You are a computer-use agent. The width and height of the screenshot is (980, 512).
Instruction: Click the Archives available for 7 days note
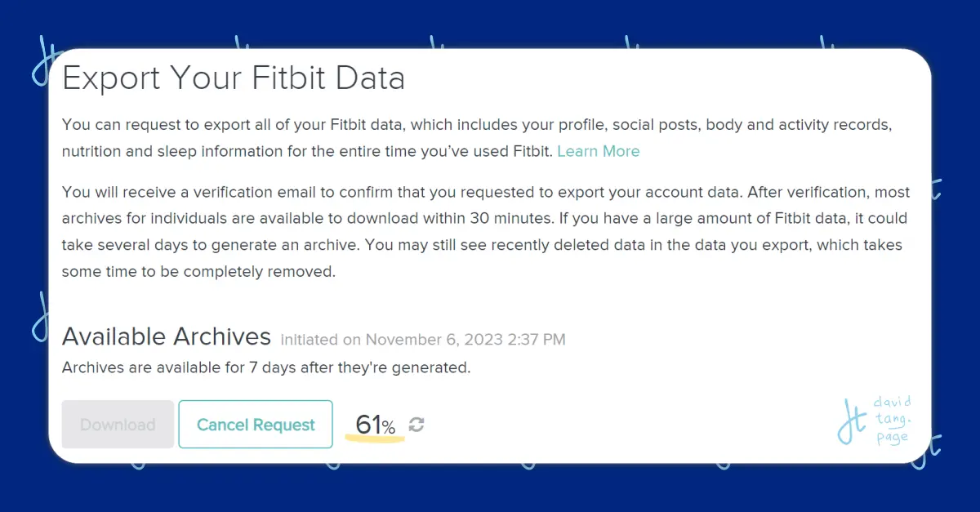pos(266,367)
